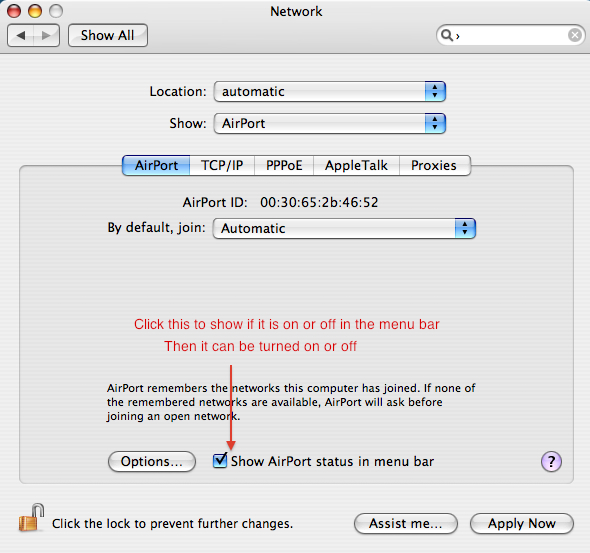Image resolution: width=590 pixels, height=553 pixels.
Task: Click the AirPort ID value 00:30:65:2b:46:52
Action: (319, 202)
